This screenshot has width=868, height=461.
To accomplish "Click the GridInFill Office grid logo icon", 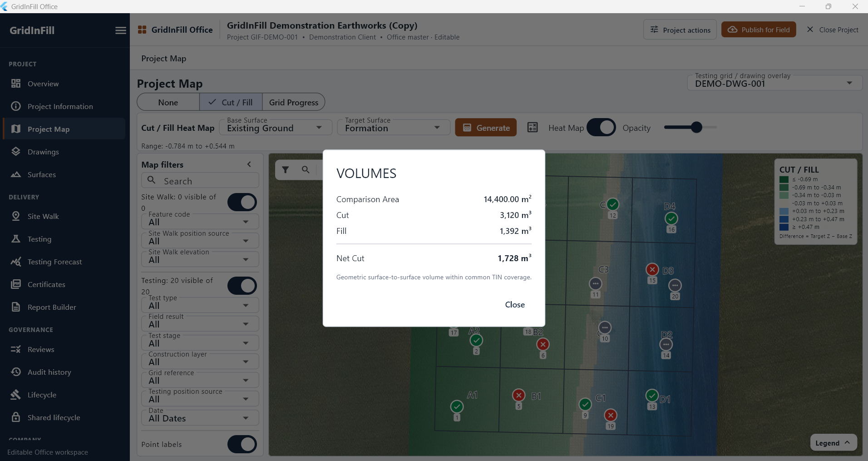I will 142,30.
